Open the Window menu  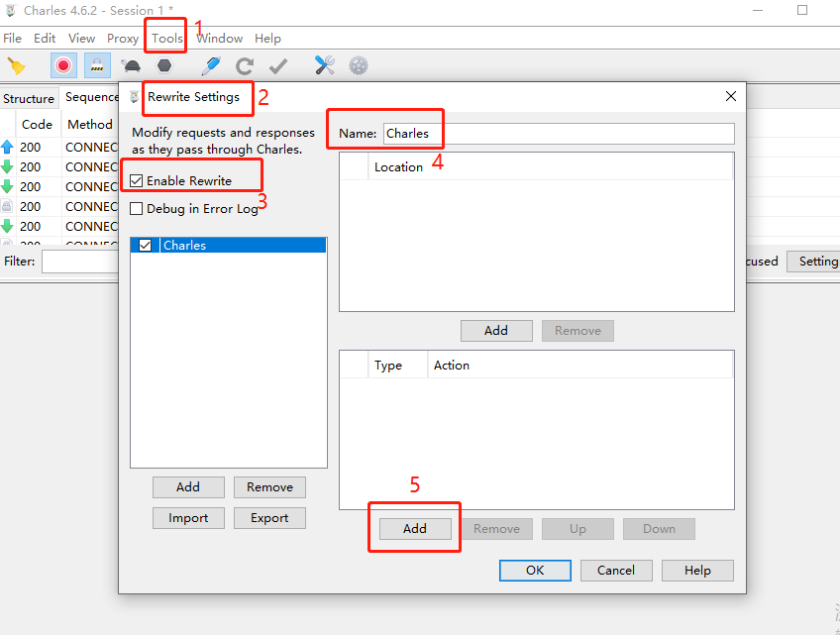pos(220,38)
